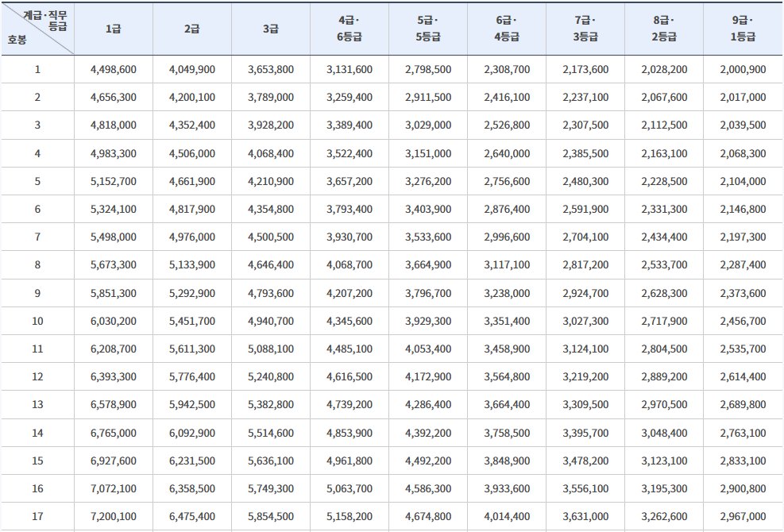The width and height of the screenshot is (784, 532).
Task: Select the cell 3,653,800
Action: click(271, 70)
